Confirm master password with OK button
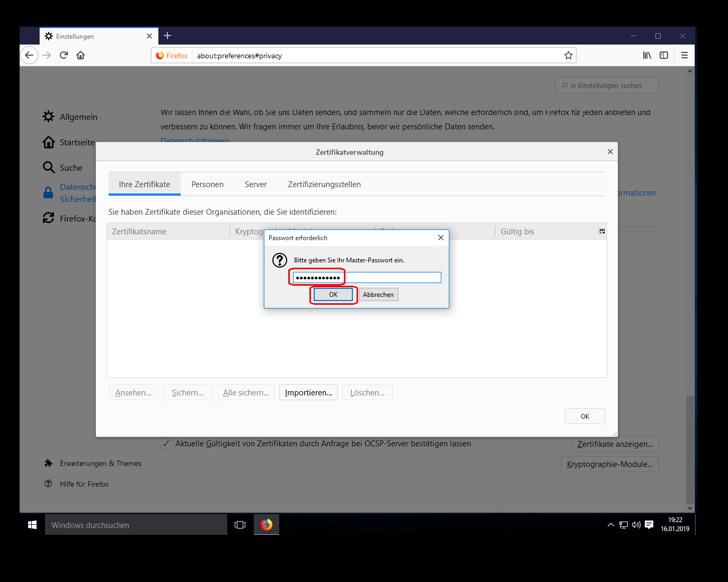The height and width of the screenshot is (582, 728). point(333,295)
